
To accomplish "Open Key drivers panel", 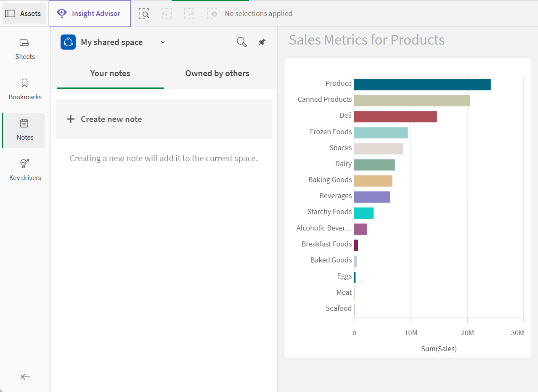I will coord(25,170).
